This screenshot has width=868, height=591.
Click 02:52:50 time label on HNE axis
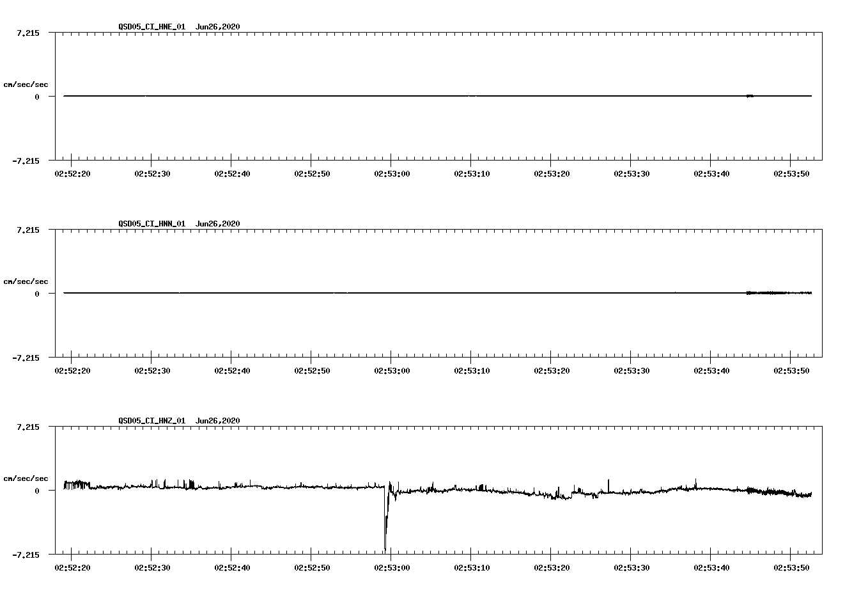tap(312, 174)
